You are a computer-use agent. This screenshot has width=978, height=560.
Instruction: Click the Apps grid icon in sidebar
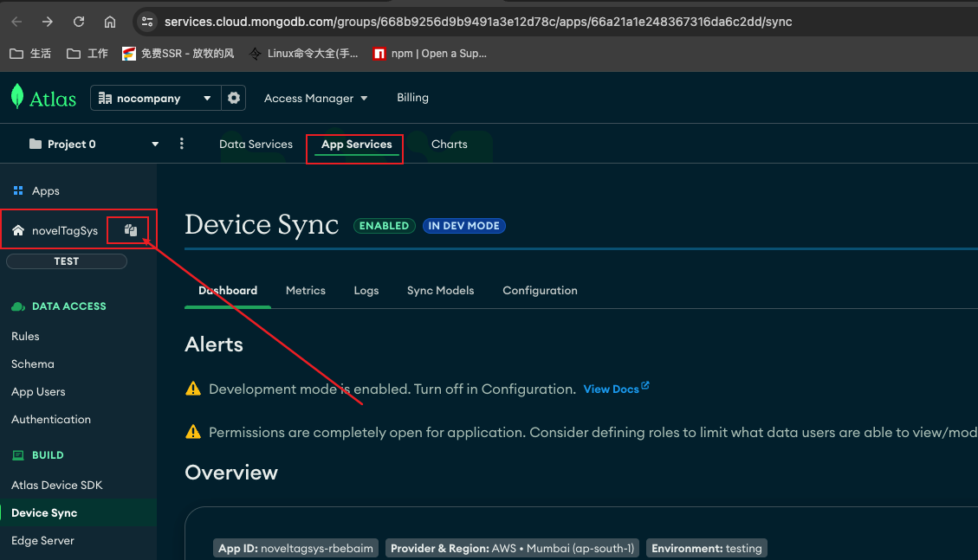coord(18,190)
